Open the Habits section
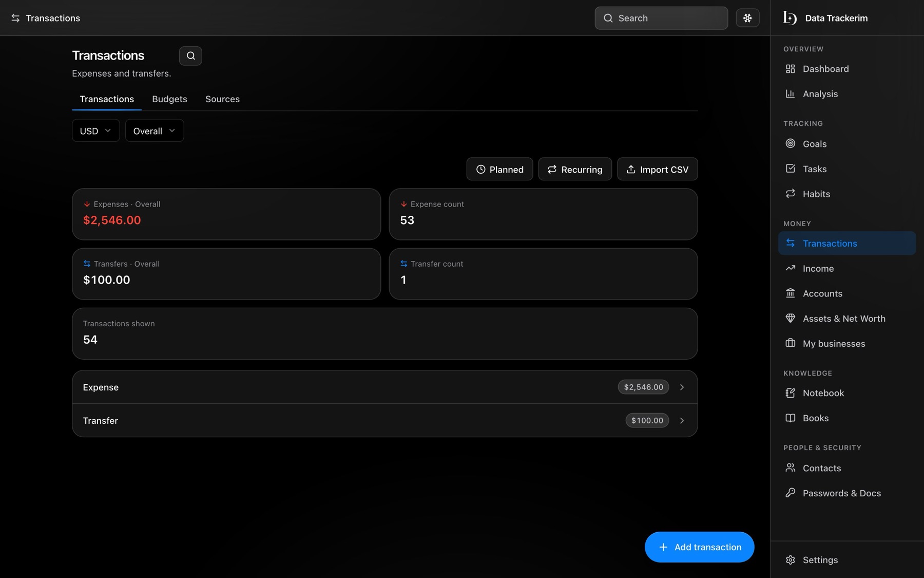The image size is (924, 578). coord(847,194)
